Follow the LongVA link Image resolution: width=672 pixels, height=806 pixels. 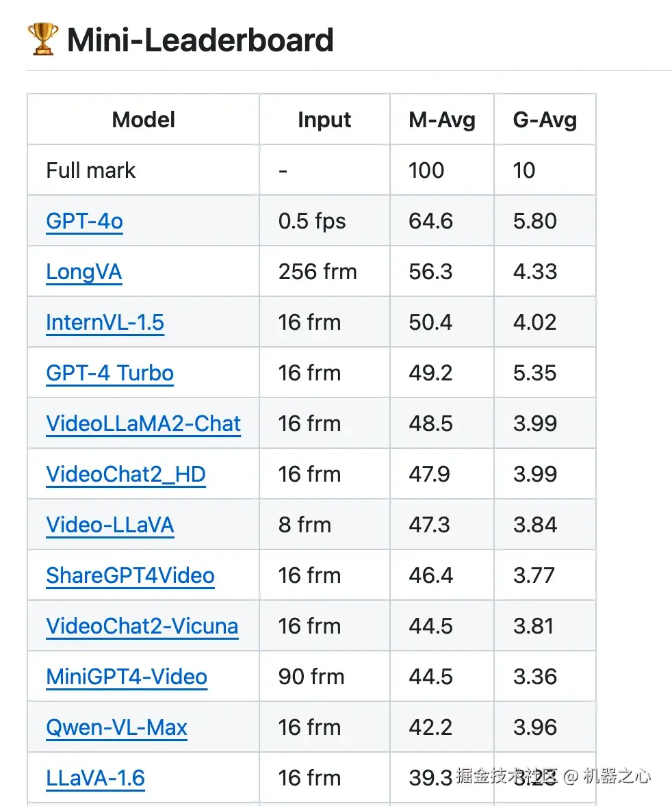tap(83, 272)
